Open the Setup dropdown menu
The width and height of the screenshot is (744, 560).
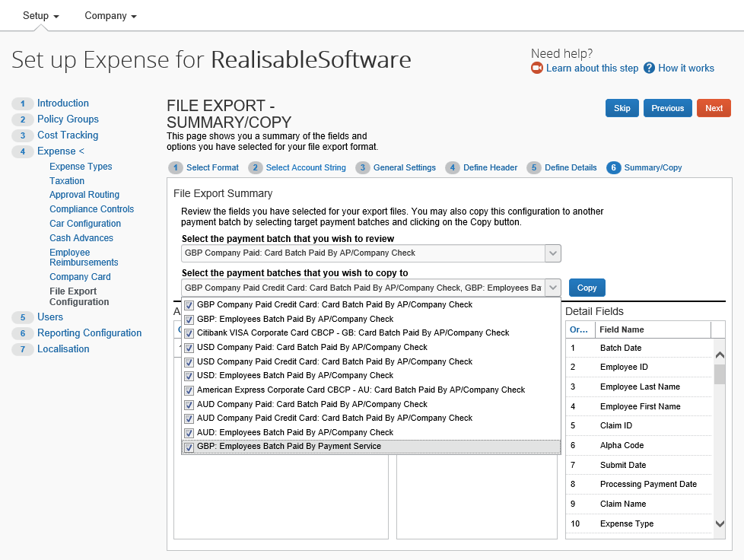tap(40, 16)
